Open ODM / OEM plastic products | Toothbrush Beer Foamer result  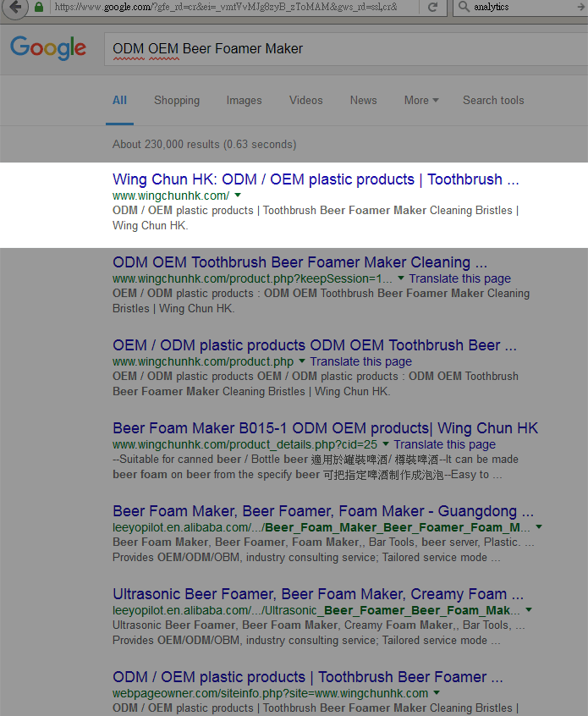point(308,677)
